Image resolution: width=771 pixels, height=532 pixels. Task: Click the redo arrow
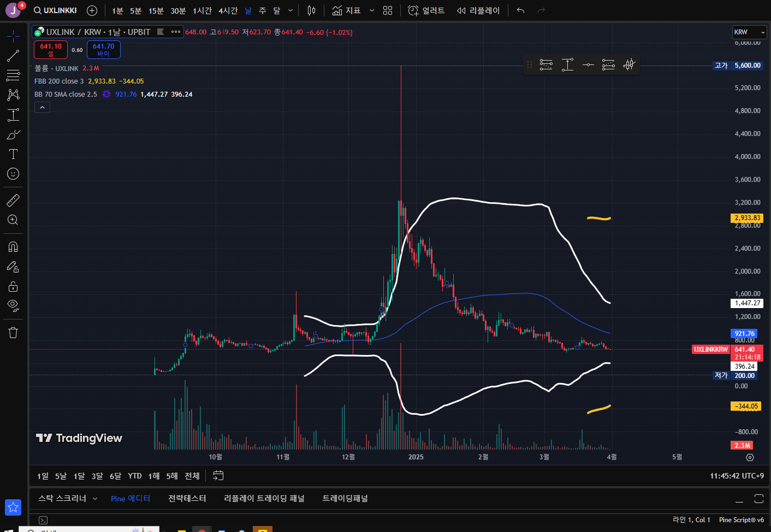click(x=541, y=10)
